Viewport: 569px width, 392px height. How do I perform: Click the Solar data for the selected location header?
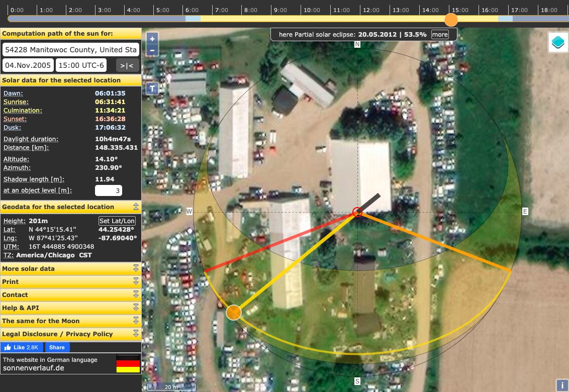(71, 80)
